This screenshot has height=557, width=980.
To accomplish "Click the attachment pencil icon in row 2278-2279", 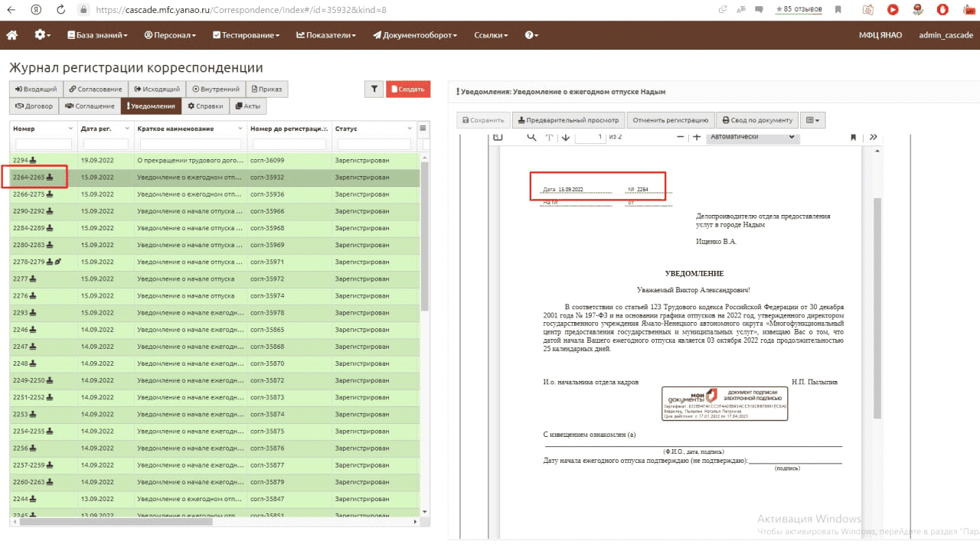I will [x=58, y=262].
